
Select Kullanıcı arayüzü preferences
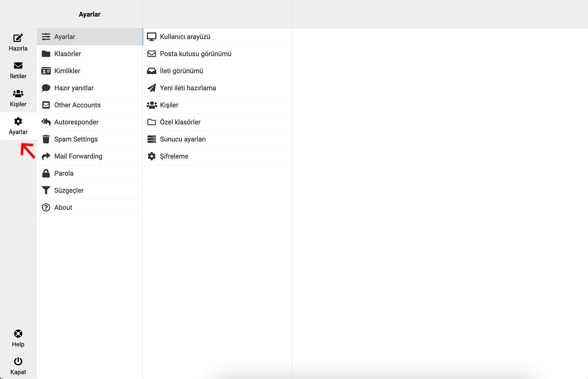185,37
